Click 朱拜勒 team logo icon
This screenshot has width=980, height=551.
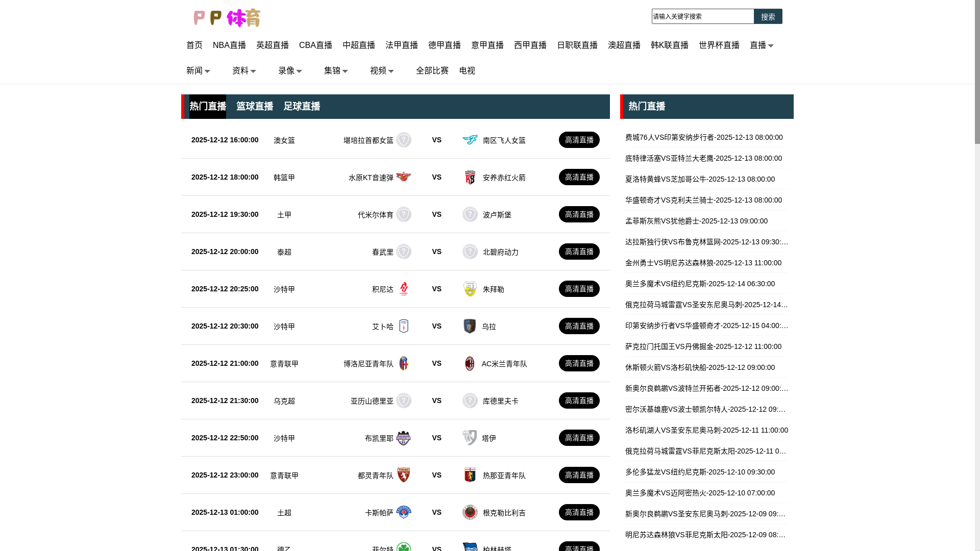[470, 289]
